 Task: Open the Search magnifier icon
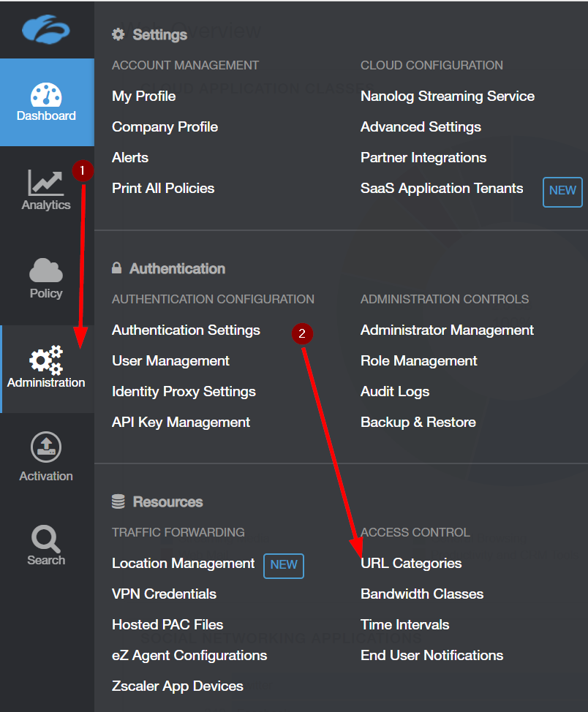[46, 539]
